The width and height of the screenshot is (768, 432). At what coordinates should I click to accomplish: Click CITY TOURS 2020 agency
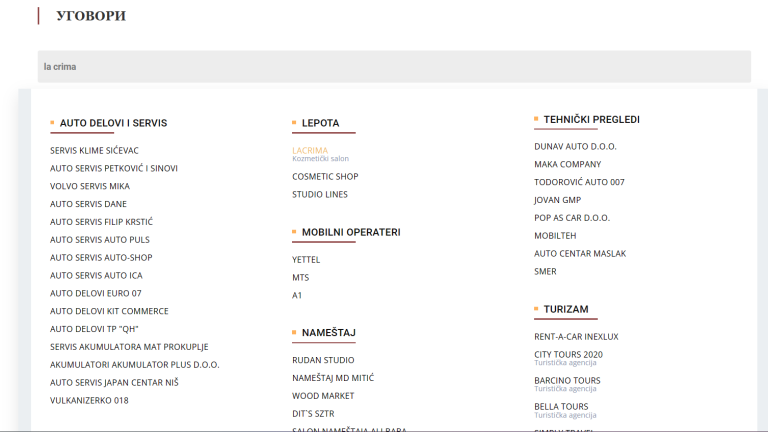569,355
